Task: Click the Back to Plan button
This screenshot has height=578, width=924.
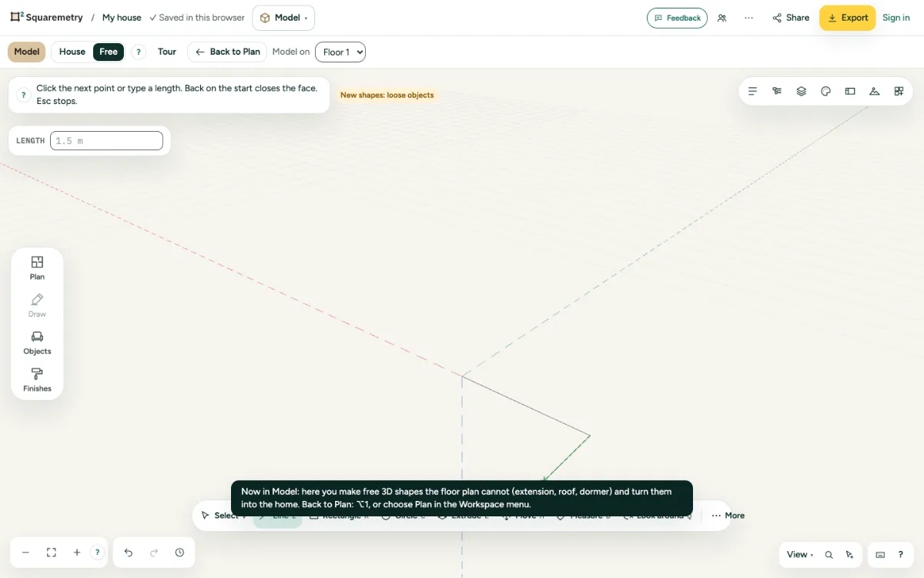Action: 227,52
